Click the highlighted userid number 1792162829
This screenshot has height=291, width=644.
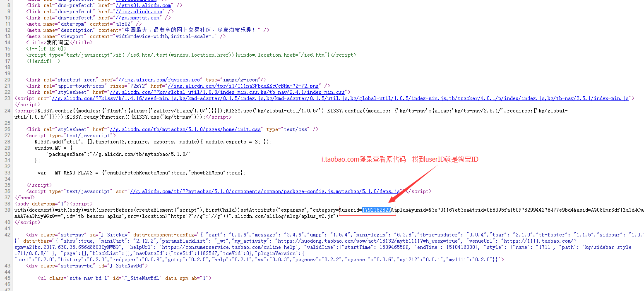[x=376, y=210]
